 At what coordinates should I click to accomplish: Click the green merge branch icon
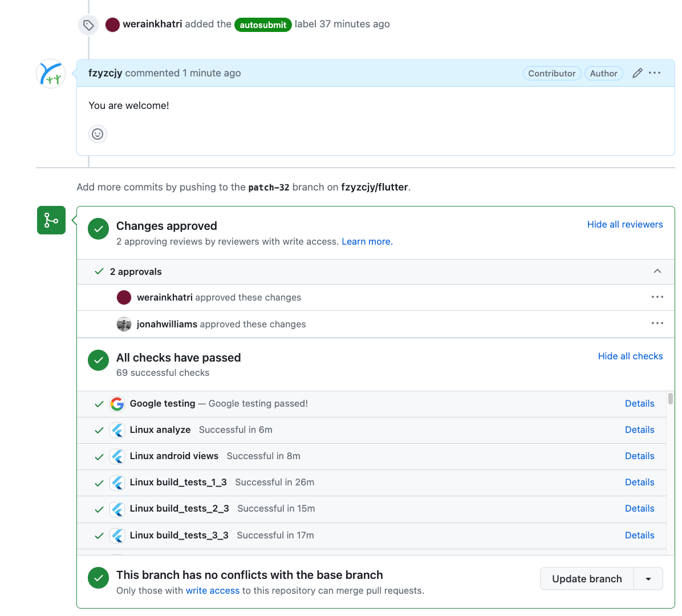(51, 220)
